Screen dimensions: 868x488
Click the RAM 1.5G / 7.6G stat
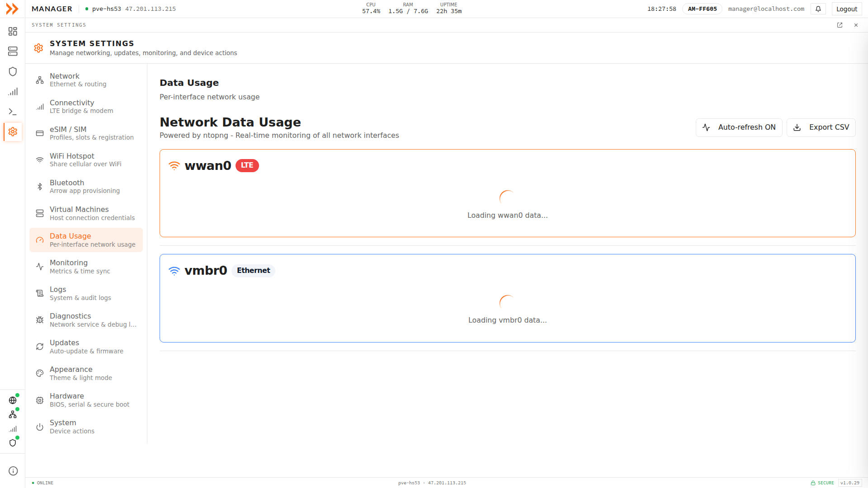(408, 8)
